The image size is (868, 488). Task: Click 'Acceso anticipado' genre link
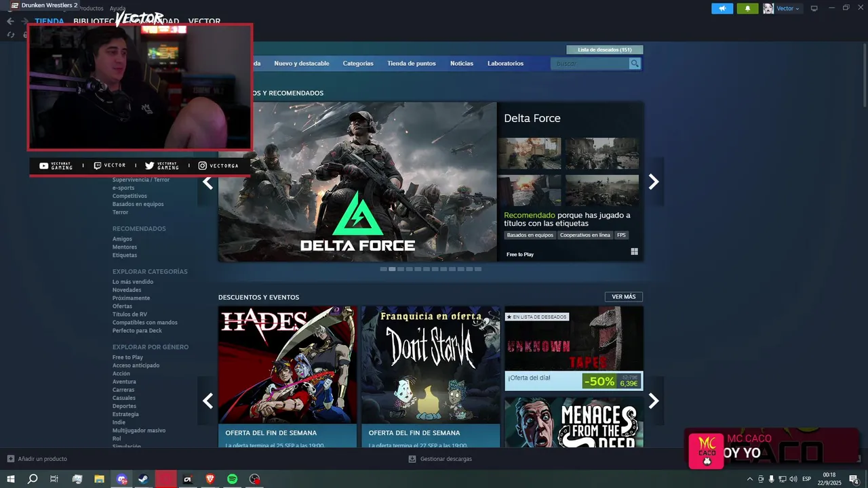[x=136, y=365]
